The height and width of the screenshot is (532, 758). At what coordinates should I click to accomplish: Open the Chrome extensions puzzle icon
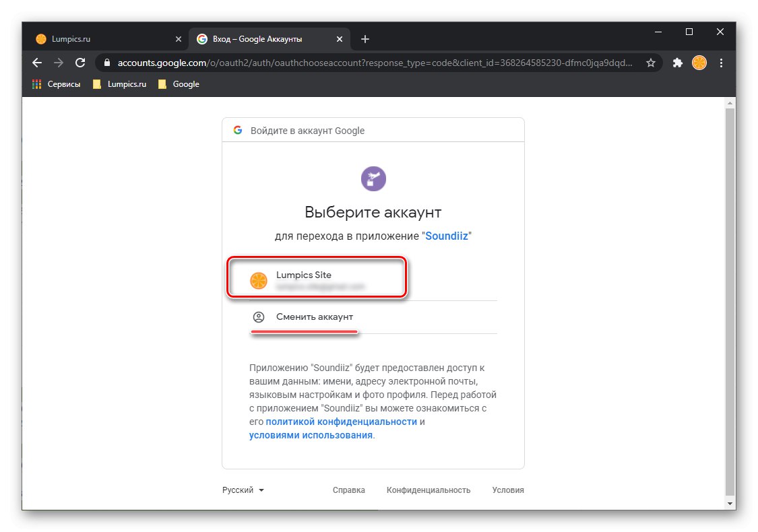677,63
